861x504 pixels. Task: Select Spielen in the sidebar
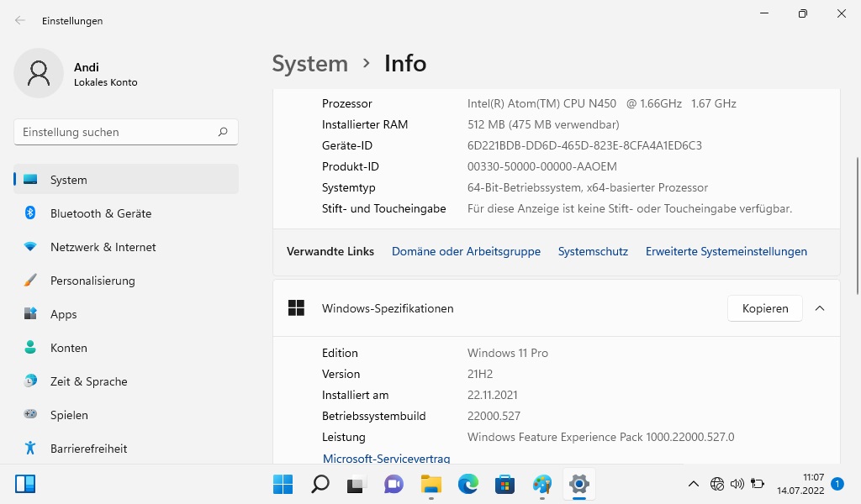69,415
